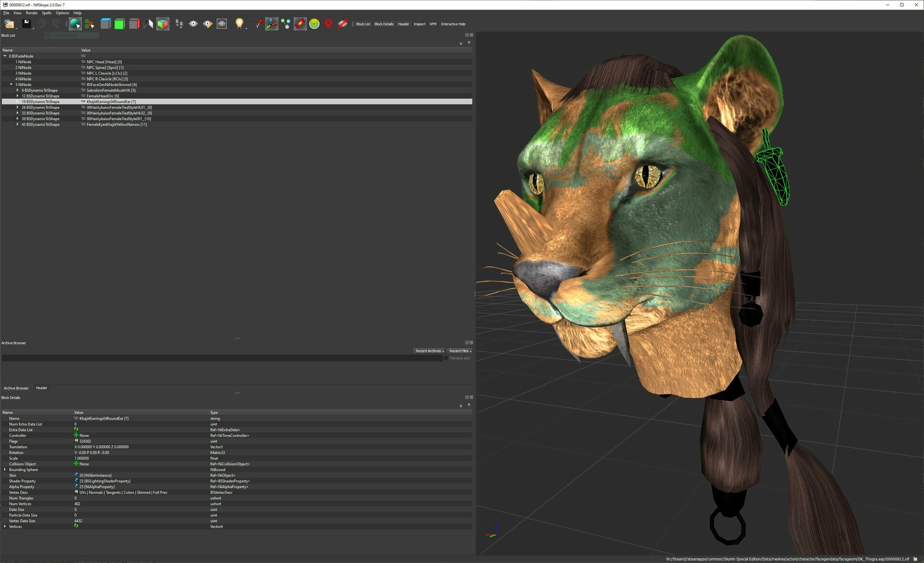Click green plus beside Controller None
This screenshot has width=924, height=563.
76,435
